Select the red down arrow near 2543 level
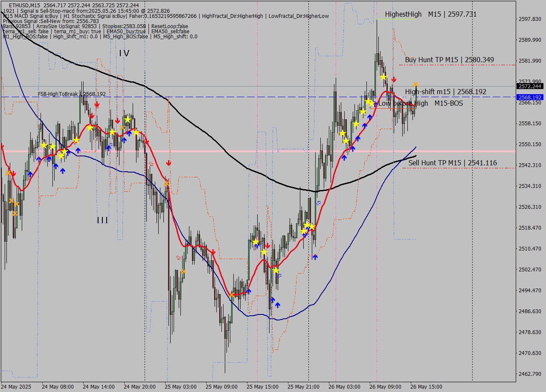 [169, 163]
